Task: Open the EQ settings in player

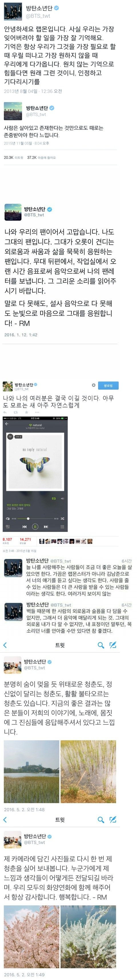Action: tap(54, 498)
